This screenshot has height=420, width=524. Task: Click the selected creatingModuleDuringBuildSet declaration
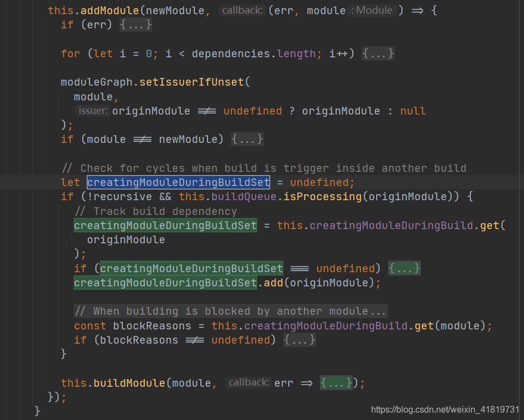pyautogui.click(x=178, y=182)
